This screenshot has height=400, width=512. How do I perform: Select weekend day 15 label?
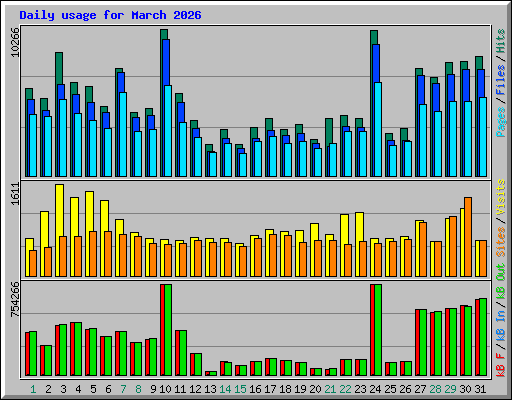click(240, 389)
